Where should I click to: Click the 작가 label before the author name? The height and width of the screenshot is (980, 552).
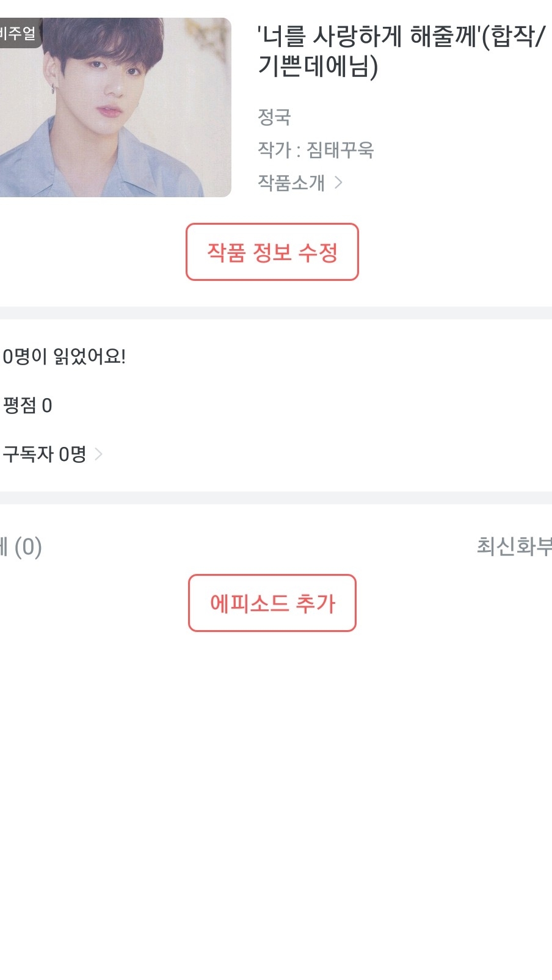pyautogui.click(x=274, y=150)
